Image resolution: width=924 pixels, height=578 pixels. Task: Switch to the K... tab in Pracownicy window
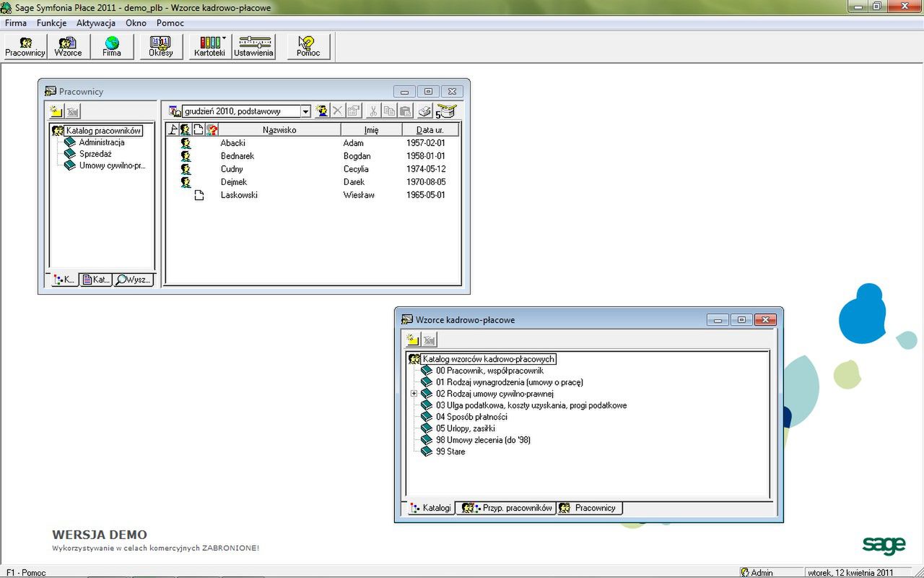tap(64, 280)
